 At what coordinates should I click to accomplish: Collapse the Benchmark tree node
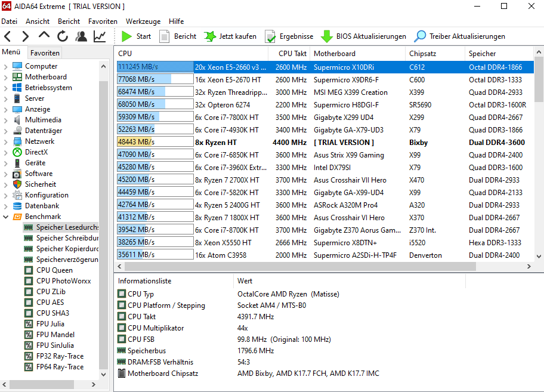pyautogui.click(x=5, y=217)
